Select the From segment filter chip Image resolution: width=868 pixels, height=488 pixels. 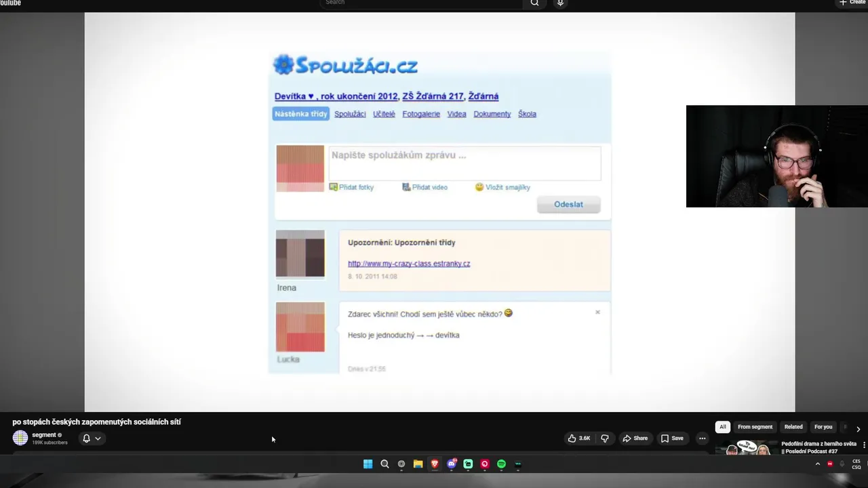755,427
